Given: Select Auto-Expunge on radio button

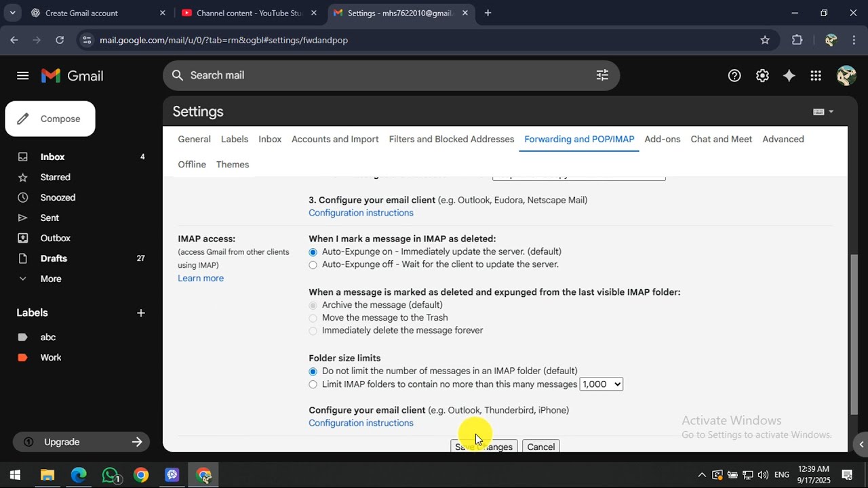Looking at the screenshot, I should tap(313, 252).
